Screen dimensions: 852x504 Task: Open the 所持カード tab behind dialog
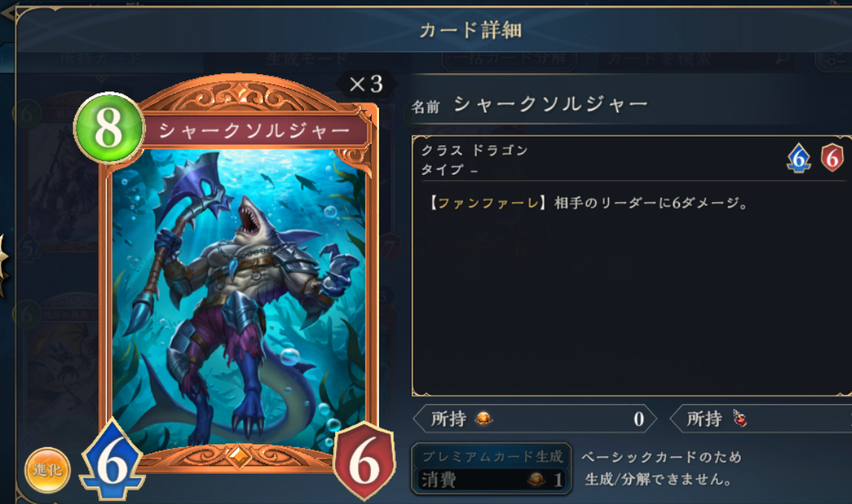pyautogui.click(x=101, y=58)
